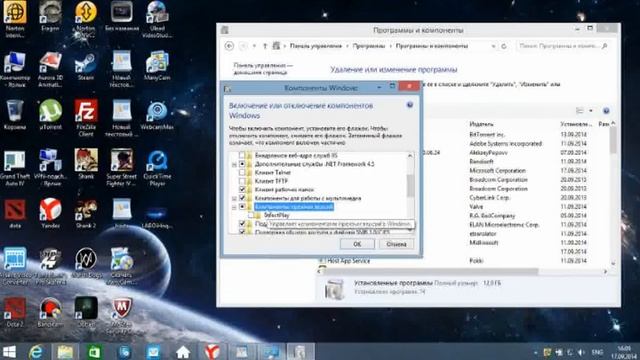Open the view options dropdown arrow
Image resolution: width=640 pixels, height=360 pixels.
click(x=591, y=111)
